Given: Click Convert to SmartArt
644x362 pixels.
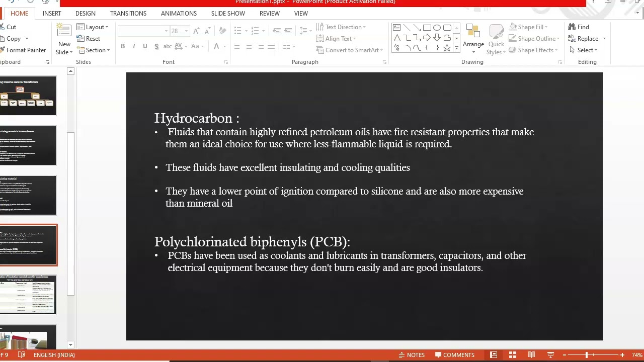Looking at the screenshot, I should (x=349, y=50).
